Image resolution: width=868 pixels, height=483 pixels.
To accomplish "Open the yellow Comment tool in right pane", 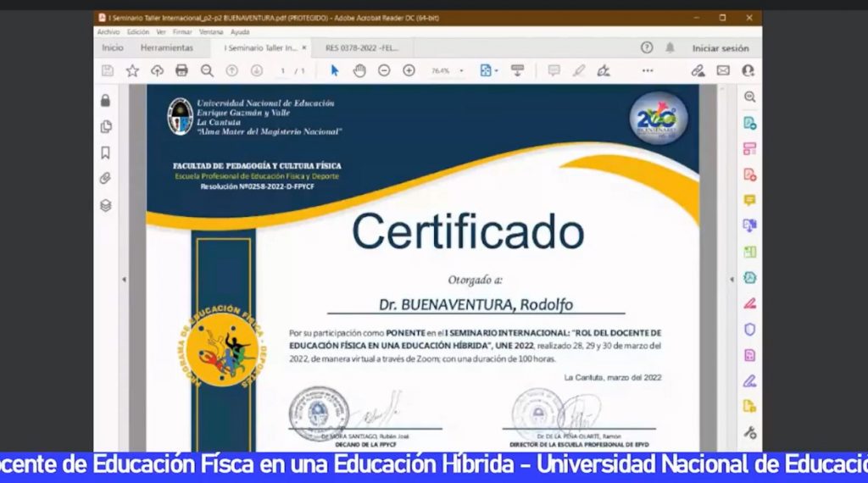I will point(750,200).
